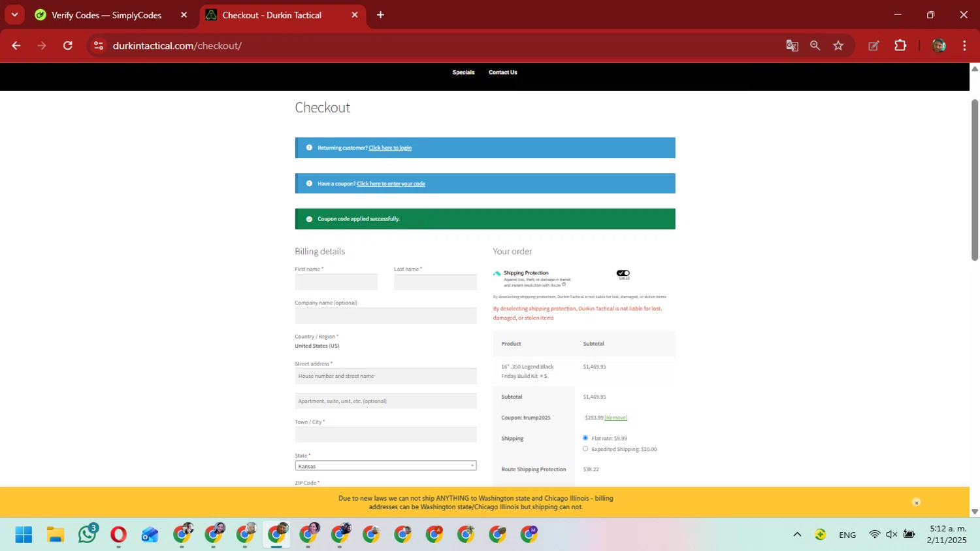Open the State dropdown showing Kansas
The height and width of the screenshot is (551, 980).
coord(385,466)
